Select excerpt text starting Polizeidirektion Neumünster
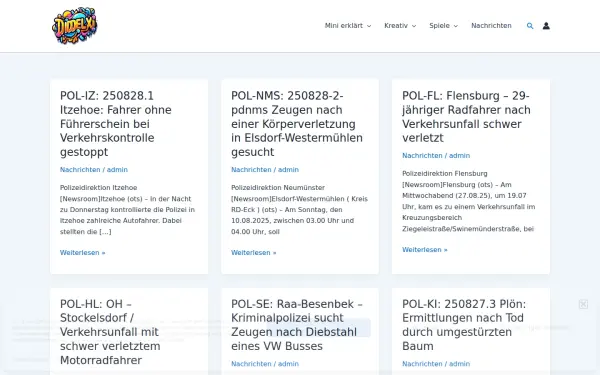Viewport: 600px width, 375px height. tap(299, 210)
